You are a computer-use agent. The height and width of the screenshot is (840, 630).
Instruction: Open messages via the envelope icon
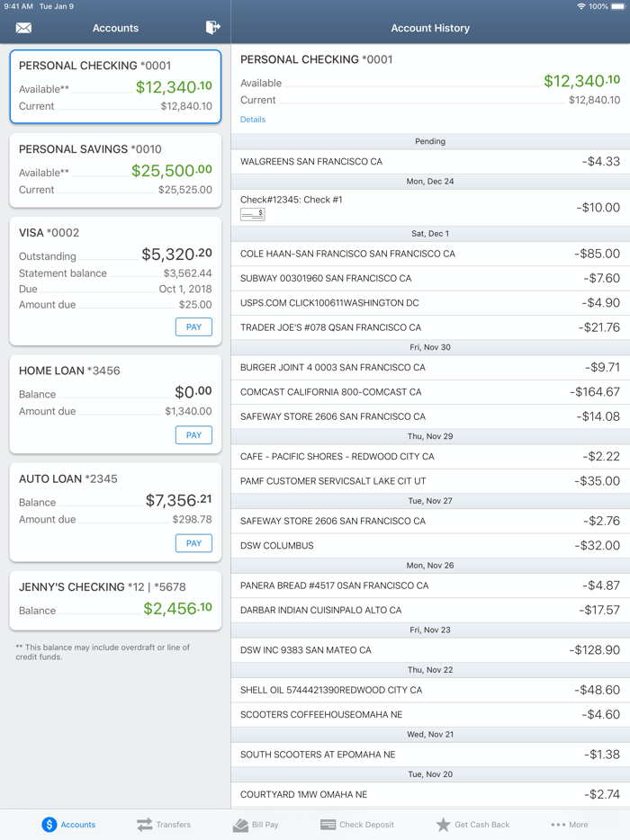point(22,28)
